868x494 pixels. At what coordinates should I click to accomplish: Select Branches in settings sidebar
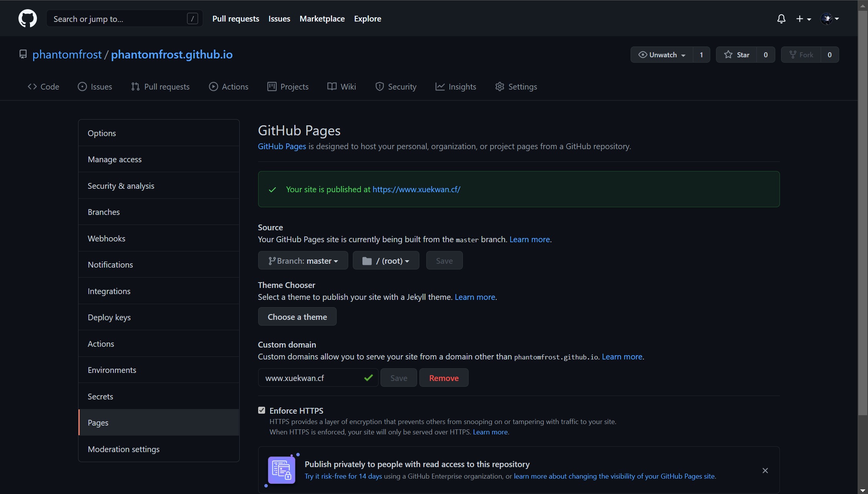coord(159,212)
